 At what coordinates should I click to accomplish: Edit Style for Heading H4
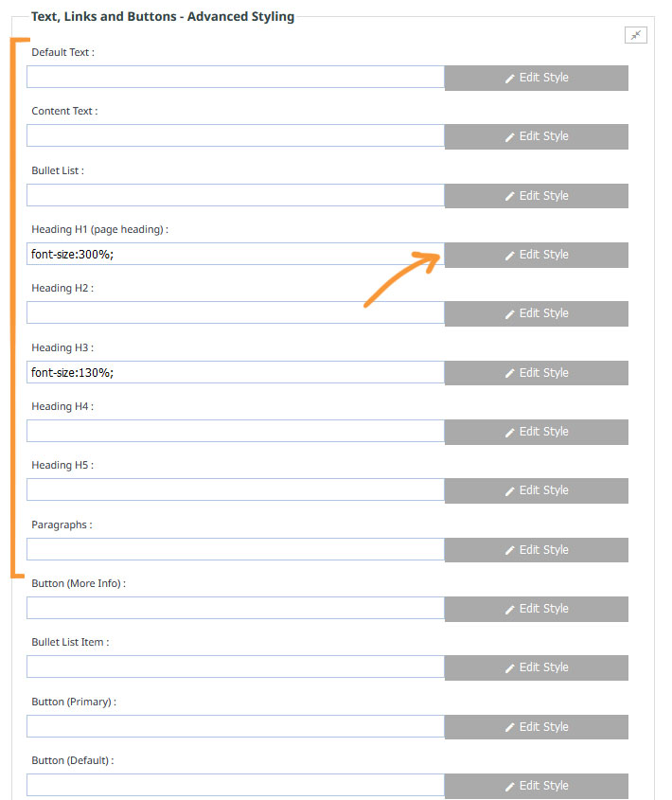pos(537,432)
